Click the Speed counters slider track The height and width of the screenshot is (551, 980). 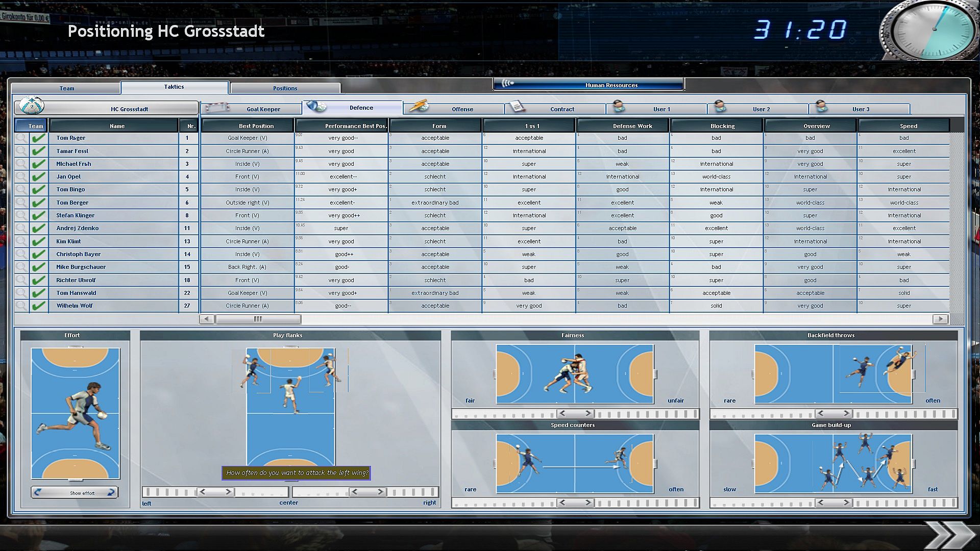[x=648, y=503]
